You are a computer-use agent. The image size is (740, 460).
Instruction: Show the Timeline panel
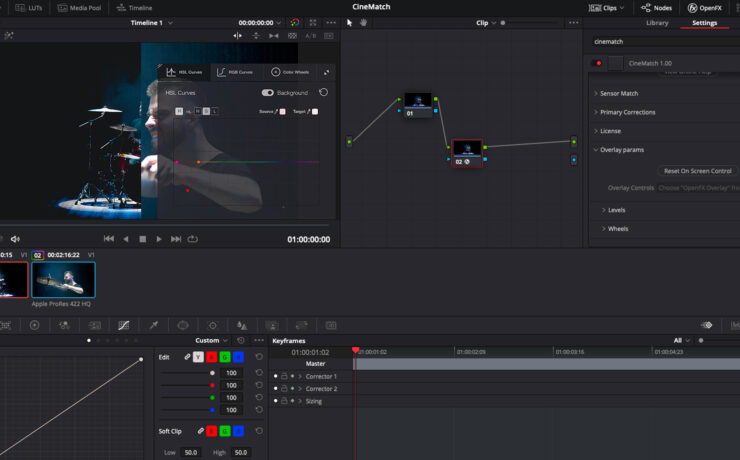pyautogui.click(x=134, y=8)
